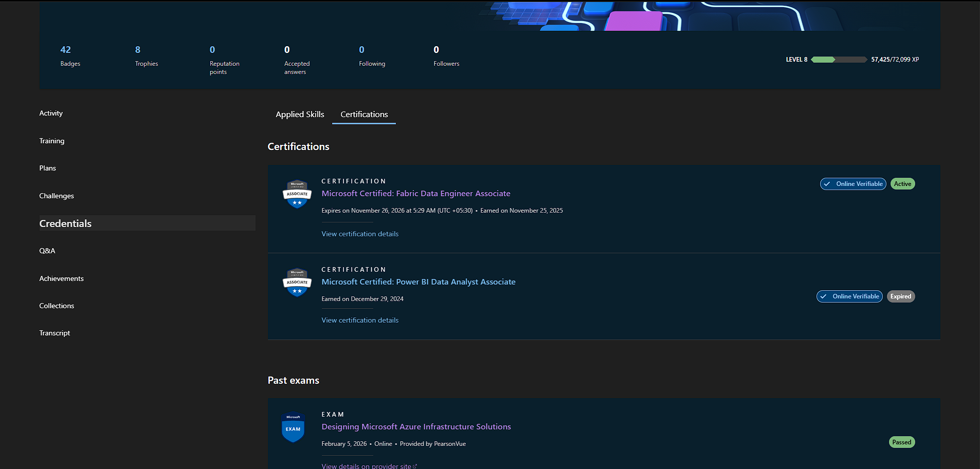
Task: Open Designing Microsoft Azure Infrastructure Solutions exam link
Action: coord(416,426)
